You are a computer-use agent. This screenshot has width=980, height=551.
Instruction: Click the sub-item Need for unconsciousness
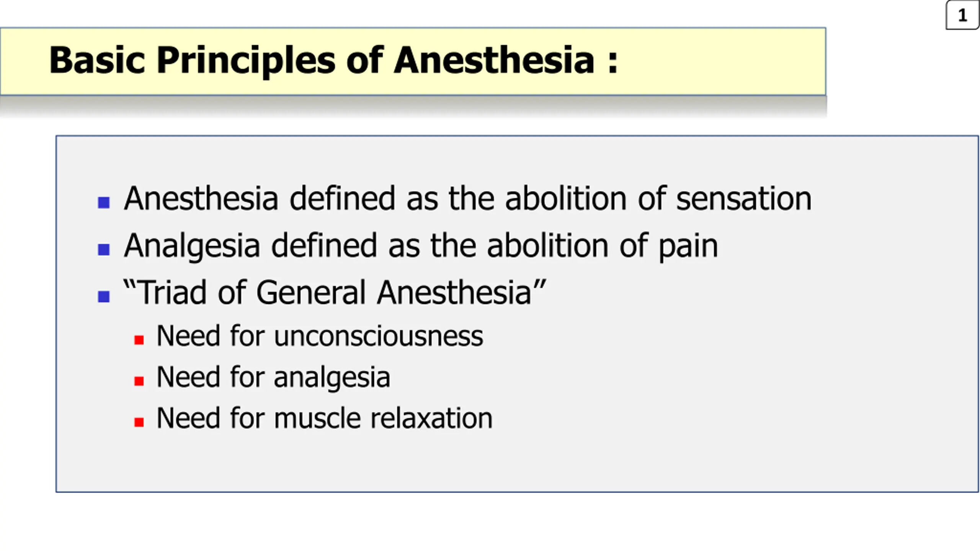pyautogui.click(x=320, y=336)
